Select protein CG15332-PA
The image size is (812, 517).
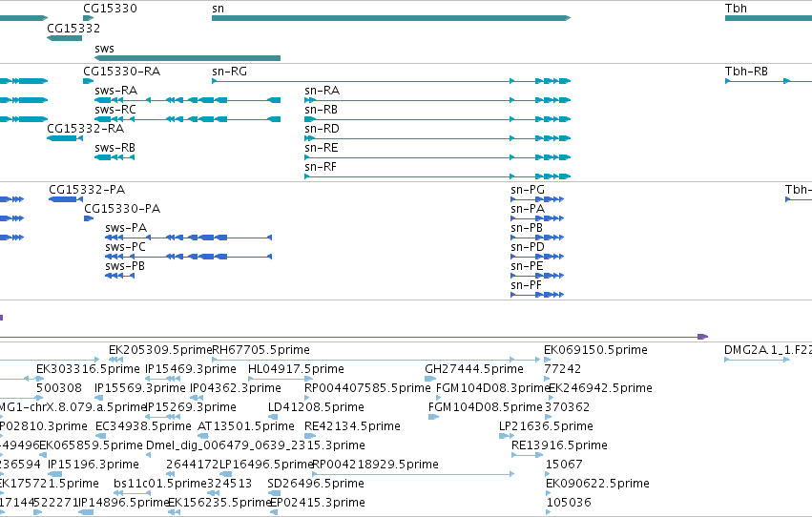[66, 199]
